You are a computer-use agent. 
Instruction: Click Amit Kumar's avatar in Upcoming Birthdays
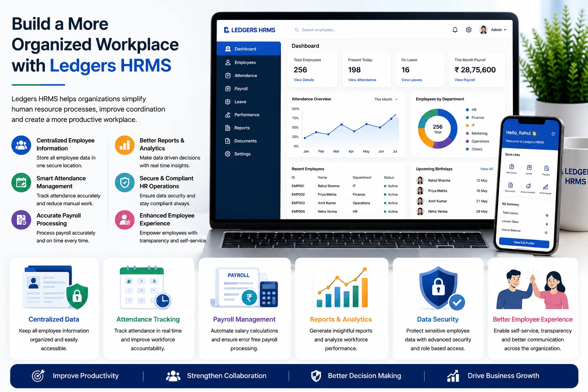(420, 201)
